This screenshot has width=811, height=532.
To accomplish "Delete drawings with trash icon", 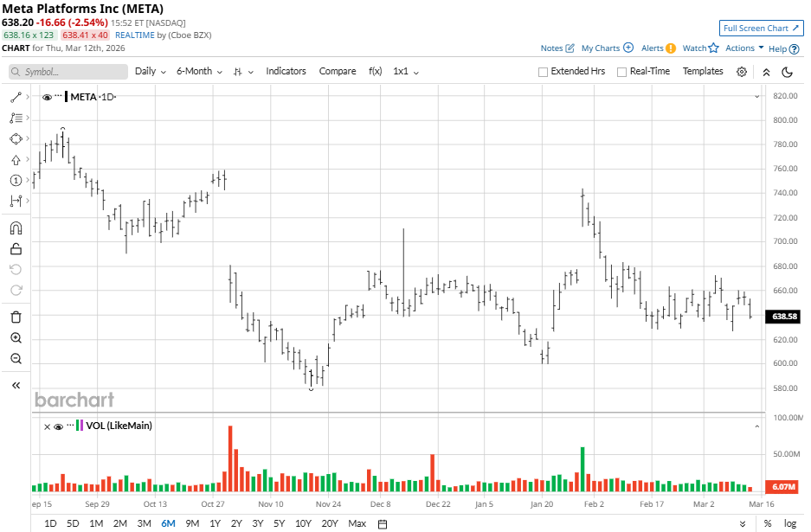I will (x=16, y=317).
